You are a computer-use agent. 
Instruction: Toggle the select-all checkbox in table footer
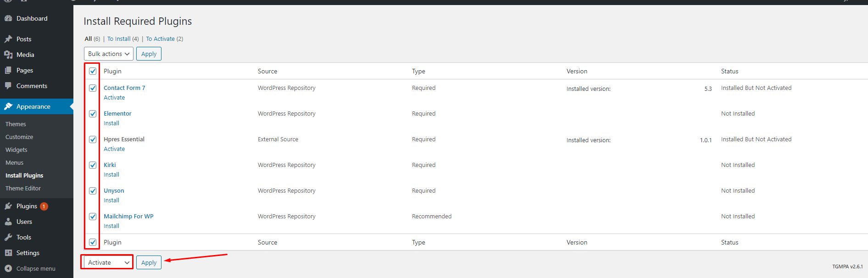(x=93, y=242)
